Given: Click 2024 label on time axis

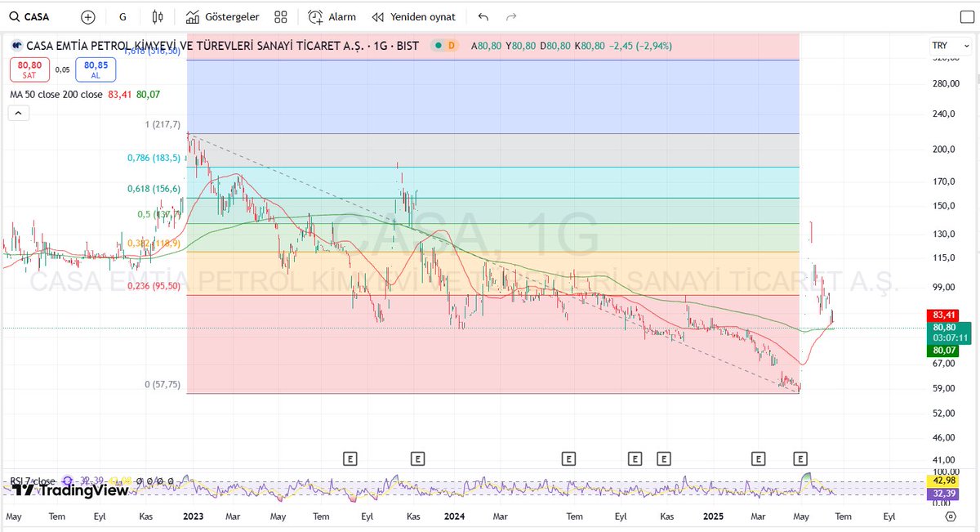Looking at the screenshot, I should pos(454,516).
